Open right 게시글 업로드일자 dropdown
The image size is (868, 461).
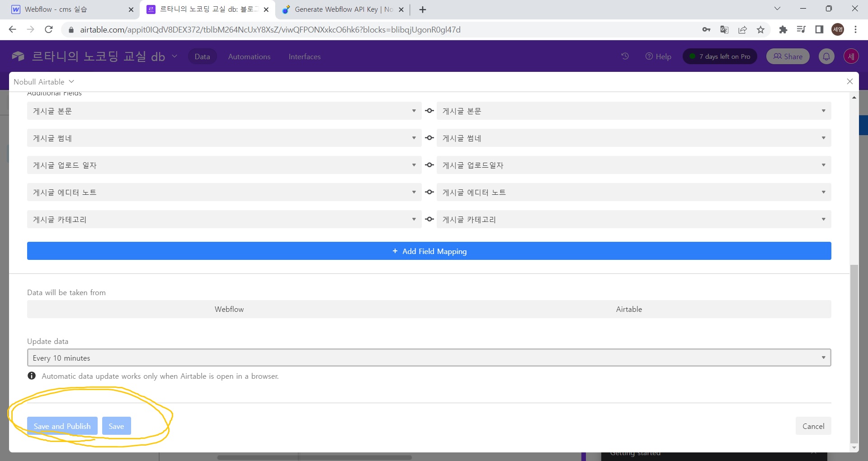634,165
